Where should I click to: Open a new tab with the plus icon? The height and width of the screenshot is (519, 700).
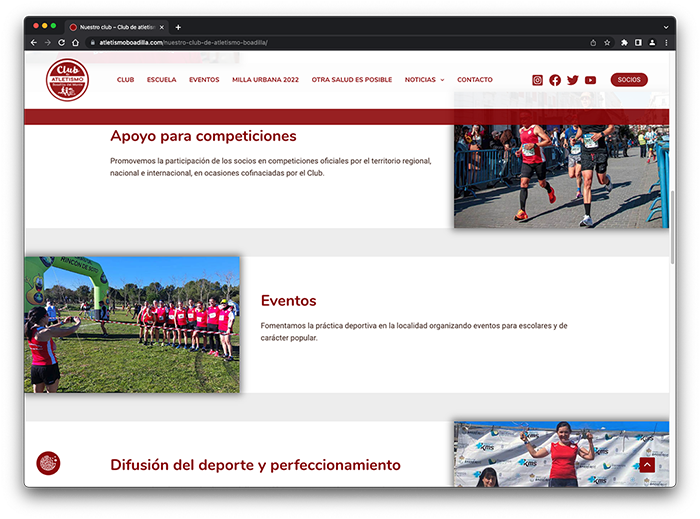coord(178,27)
